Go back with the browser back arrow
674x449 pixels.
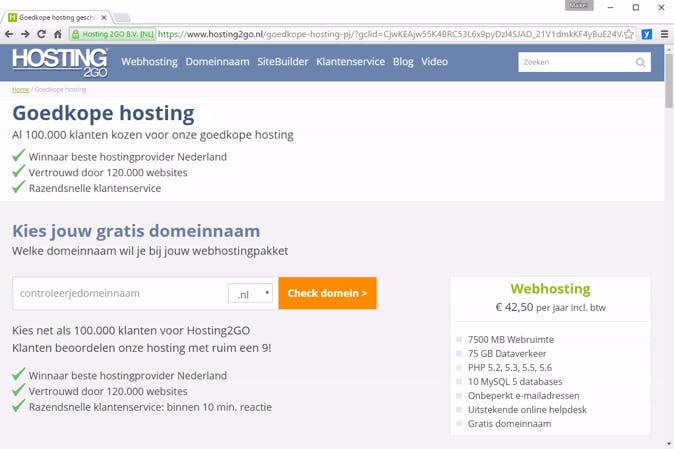pos(9,34)
